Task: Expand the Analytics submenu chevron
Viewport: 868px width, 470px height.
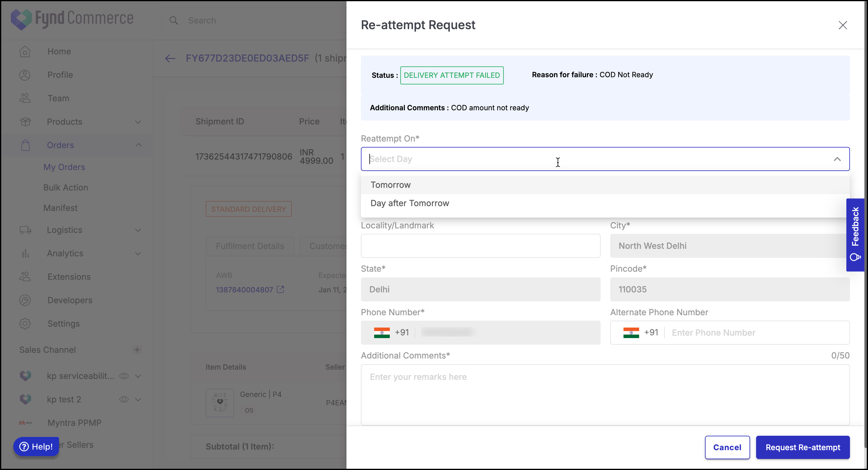Action: 138,253
